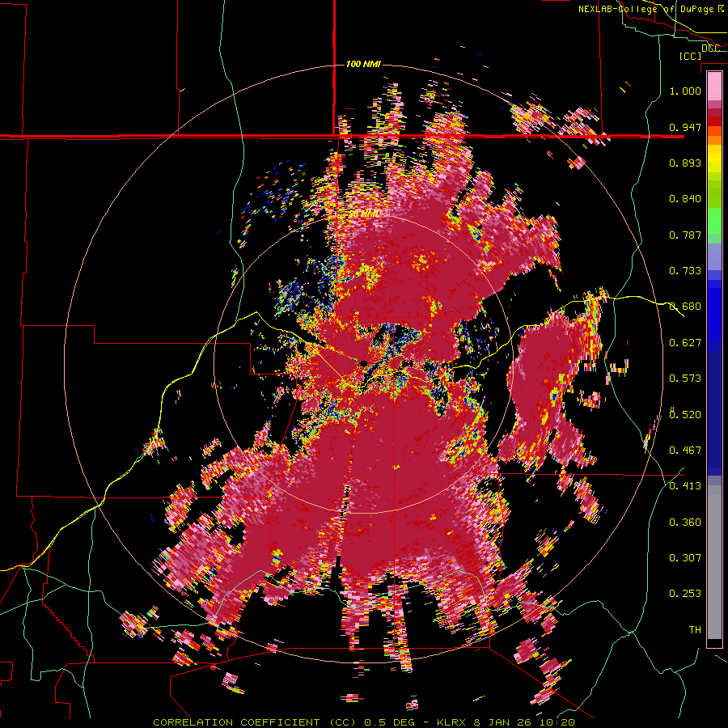Select the 0.733 color scale value

pyautogui.click(x=685, y=271)
